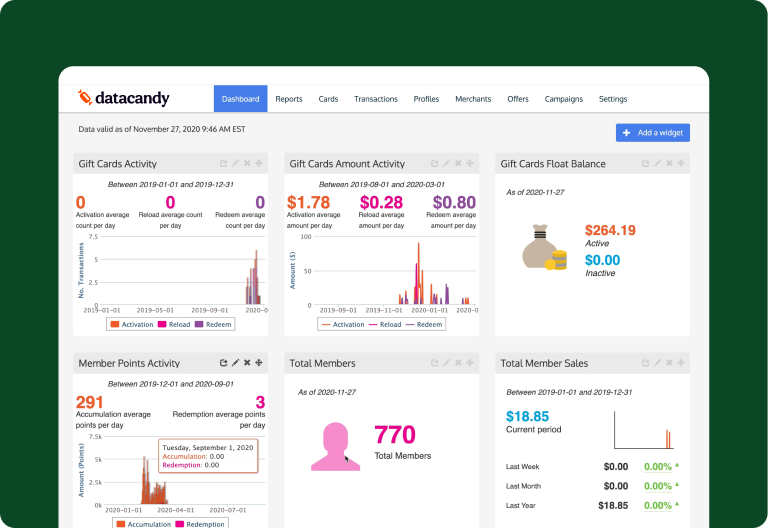Switch to the Transactions tab
768x528 pixels.
point(376,99)
